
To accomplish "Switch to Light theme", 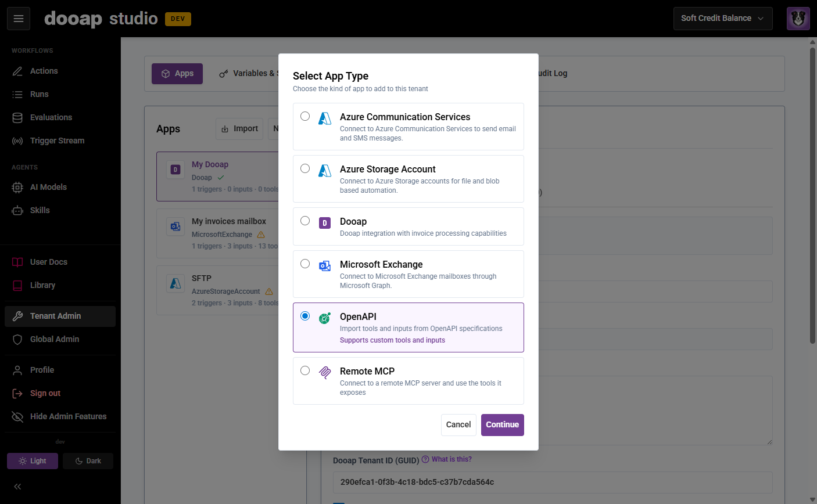I will (33, 461).
